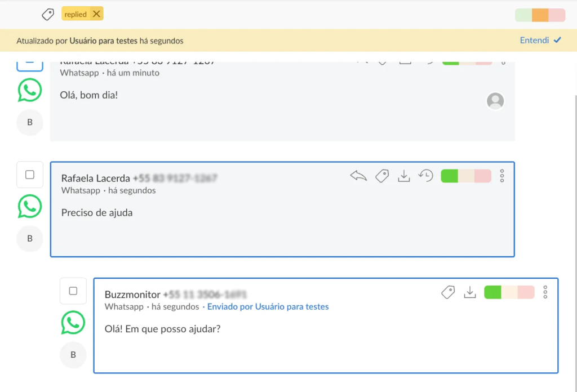Select checkbox for "Preciso de ajuda" message
The width and height of the screenshot is (577, 392).
click(x=30, y=175)
